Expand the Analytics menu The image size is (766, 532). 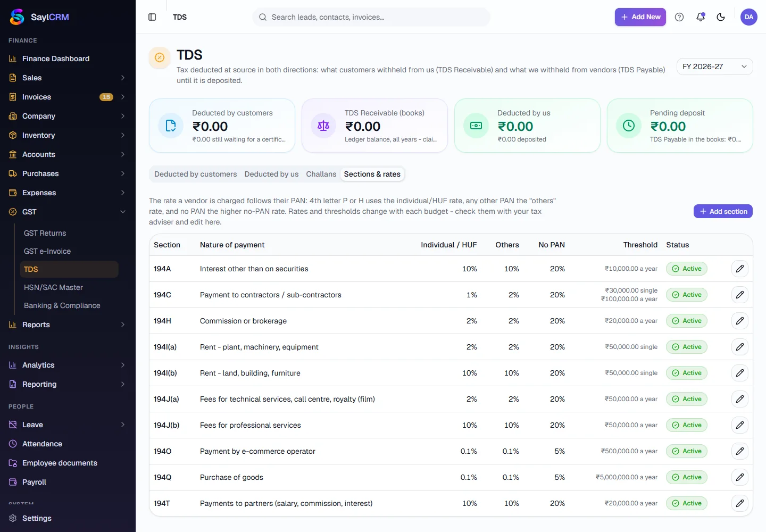tap(68, 365)
